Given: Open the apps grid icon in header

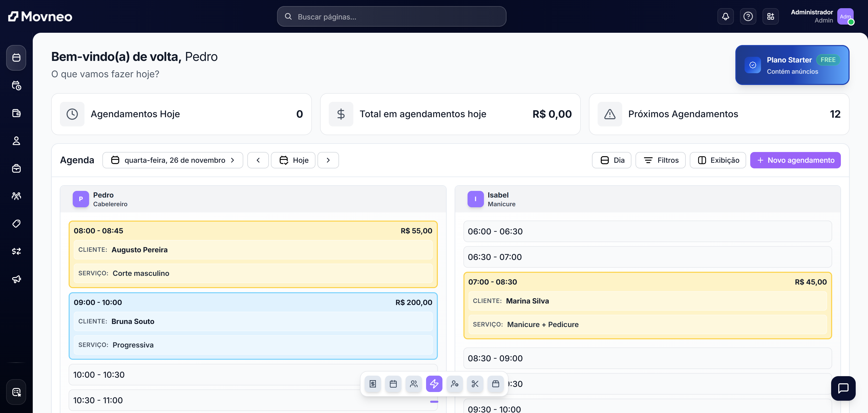Looking at the screenshot, I should (770, 17).
